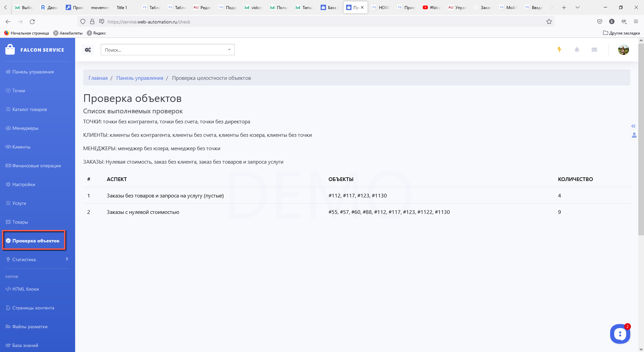Open notifications bell icon
Image resolution: width=644 pixels, height=352 pixels.
(577, 50)
